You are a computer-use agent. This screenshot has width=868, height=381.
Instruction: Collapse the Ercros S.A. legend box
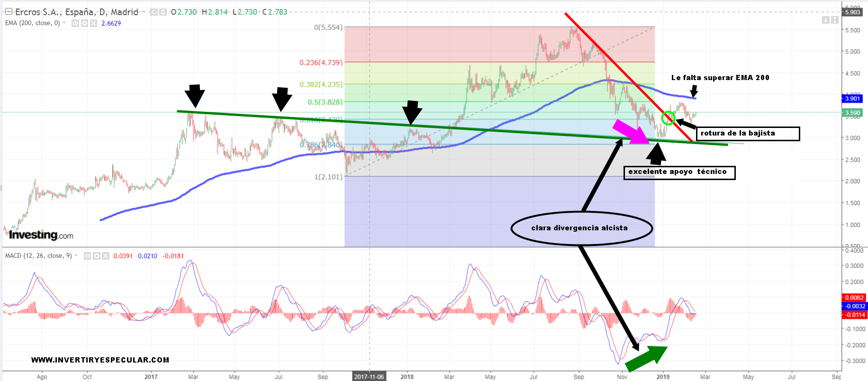pos(9,12)
